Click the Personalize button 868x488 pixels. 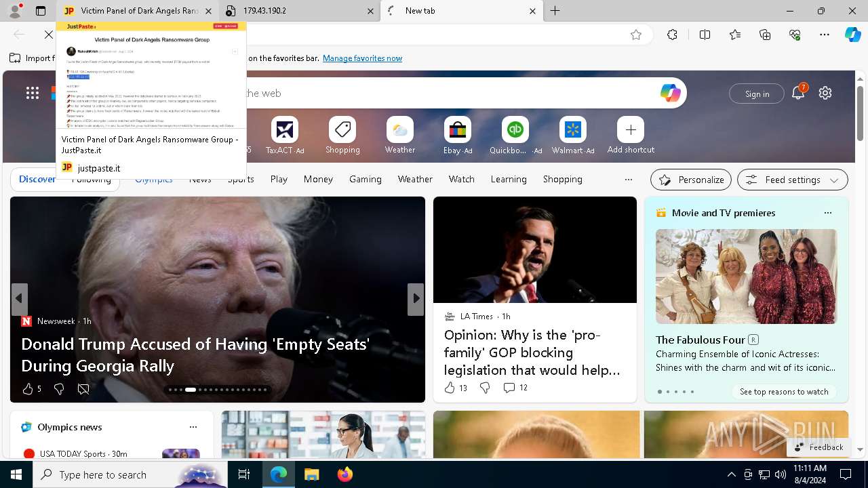point(691,180)
